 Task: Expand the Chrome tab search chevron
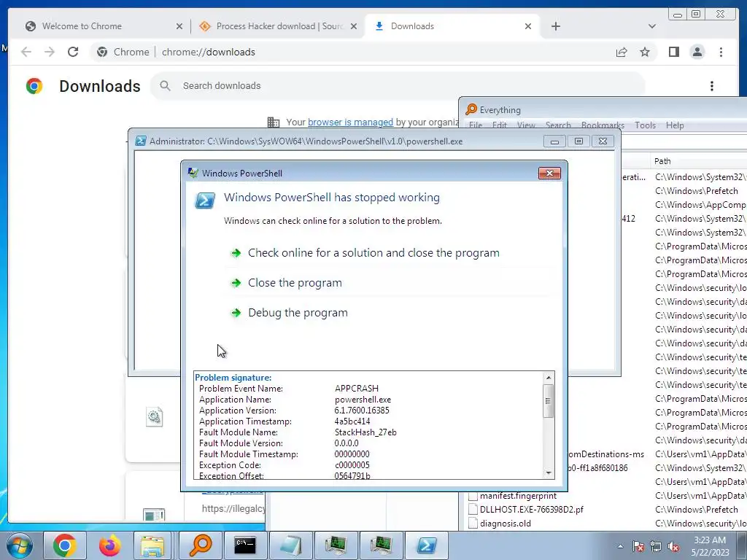click(x=652, y=26)
